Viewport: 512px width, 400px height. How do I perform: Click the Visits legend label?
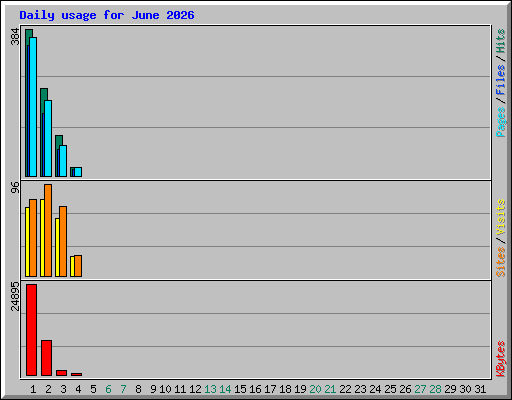coord(500,217)
